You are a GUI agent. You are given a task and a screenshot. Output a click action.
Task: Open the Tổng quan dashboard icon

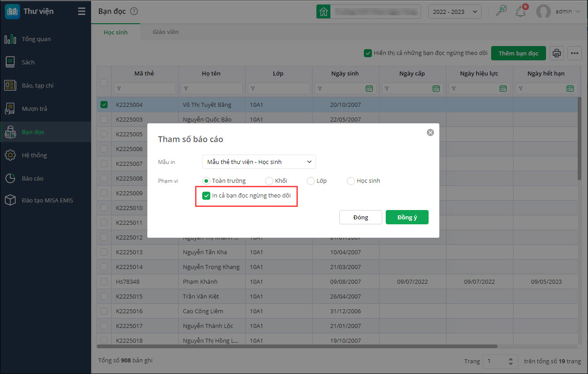[10, 39]
